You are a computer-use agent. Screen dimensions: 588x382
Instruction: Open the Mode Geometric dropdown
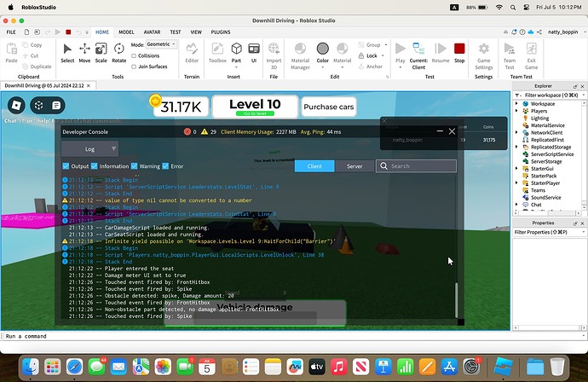(161, 44)
